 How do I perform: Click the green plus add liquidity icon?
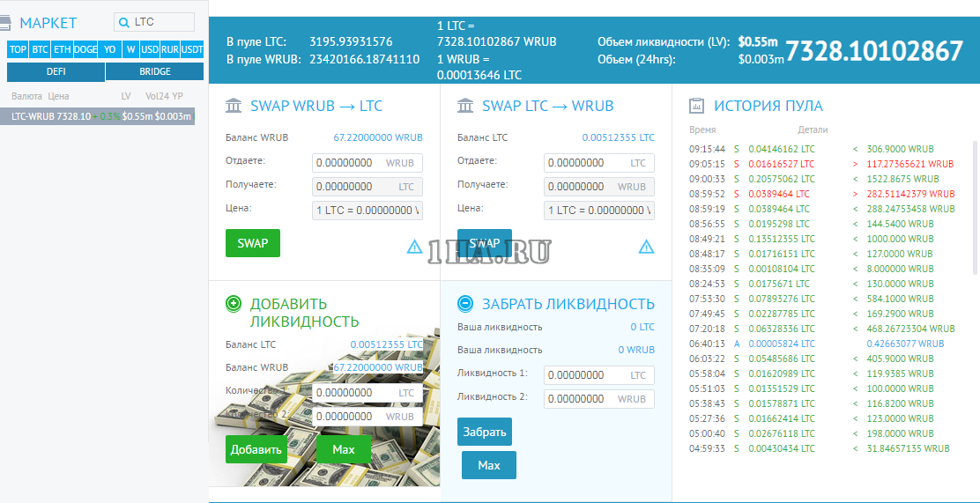[x=234, y=304]
